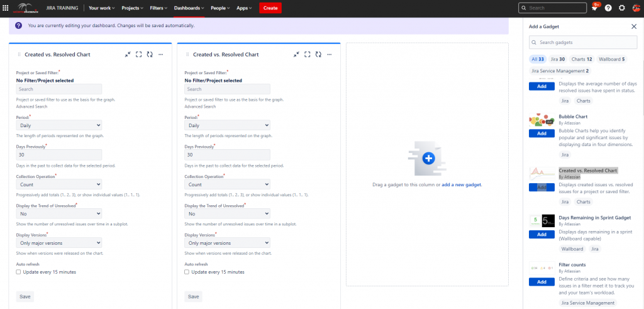The image size is (644, 309).
Task: Click the add a new gadget link
Action: tap(461, 185)
